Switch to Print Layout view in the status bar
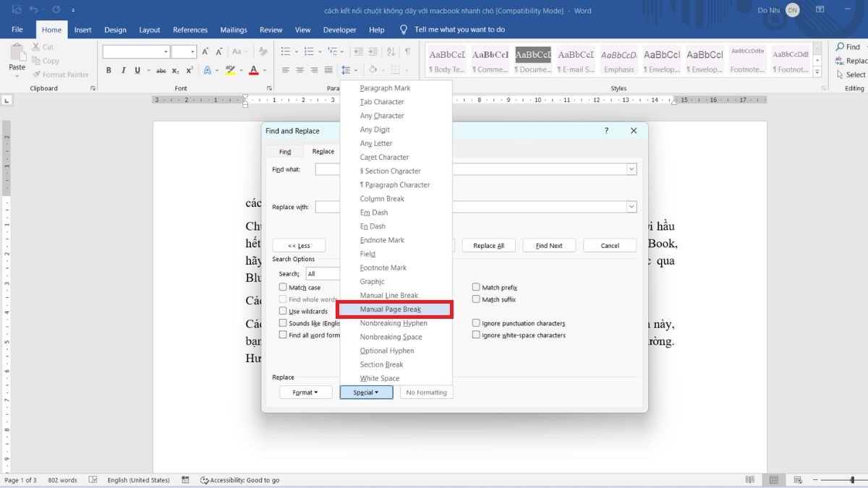The height and width of the screenshot is (488, 868). click(774, 480)
